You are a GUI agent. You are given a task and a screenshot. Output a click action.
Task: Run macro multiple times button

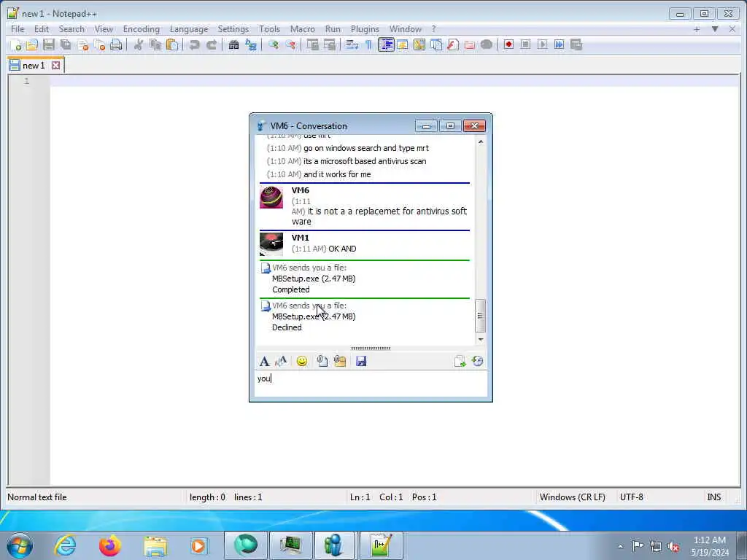[x=560, y=44]
